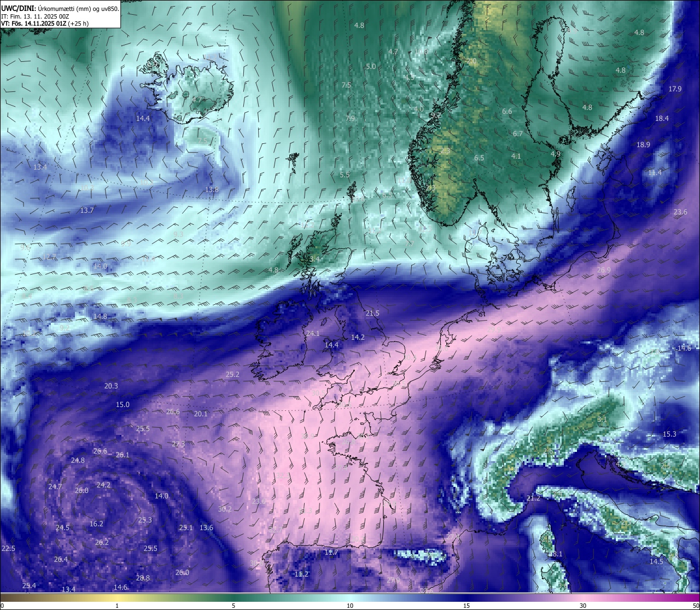Click the '21.5' value over the North Sea

[x=372, y=313]
